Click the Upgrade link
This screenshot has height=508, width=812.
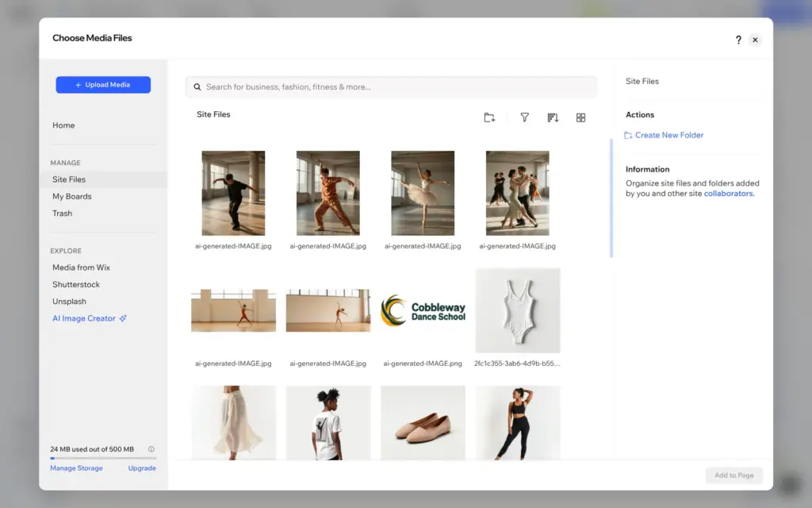142,468
